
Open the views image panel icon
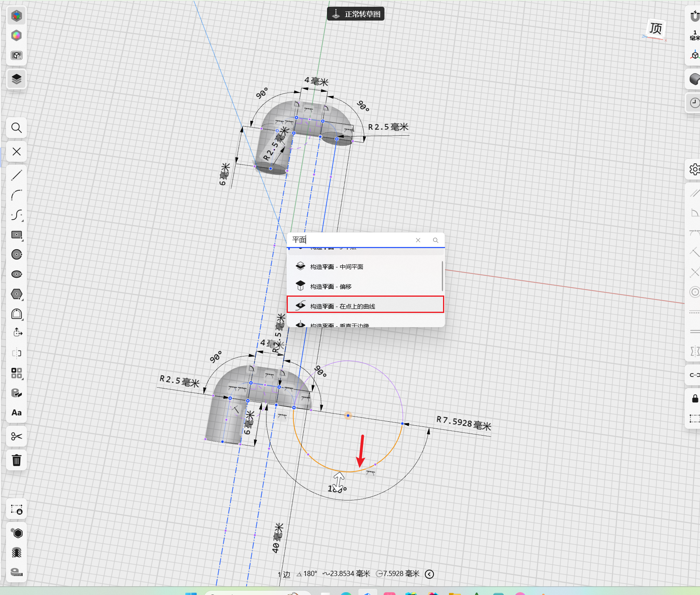tap(17, 55)
